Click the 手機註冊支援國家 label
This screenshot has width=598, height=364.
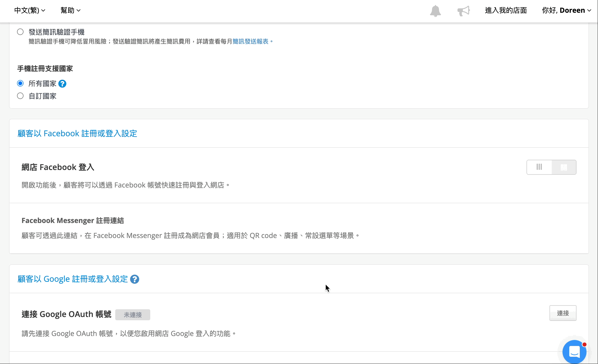click(x=45, y=68)
